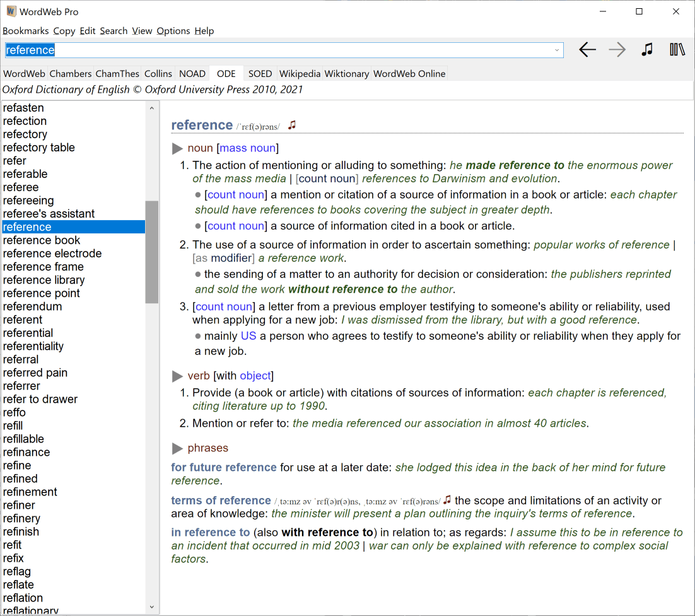
Task: Click the word list scrollbar thumb
Action: point(151,252)
